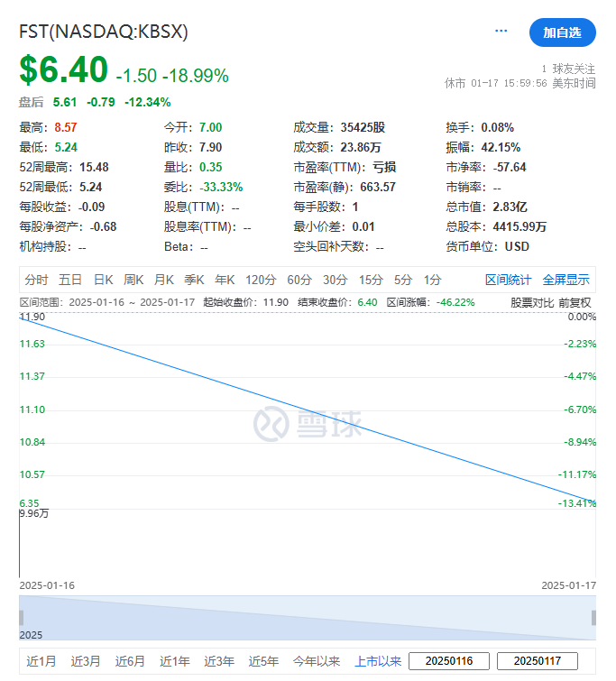Viewport: 616px width, 681px height.
Task: Click the 总市值 2.83亿 value
Action: (510, 207)
